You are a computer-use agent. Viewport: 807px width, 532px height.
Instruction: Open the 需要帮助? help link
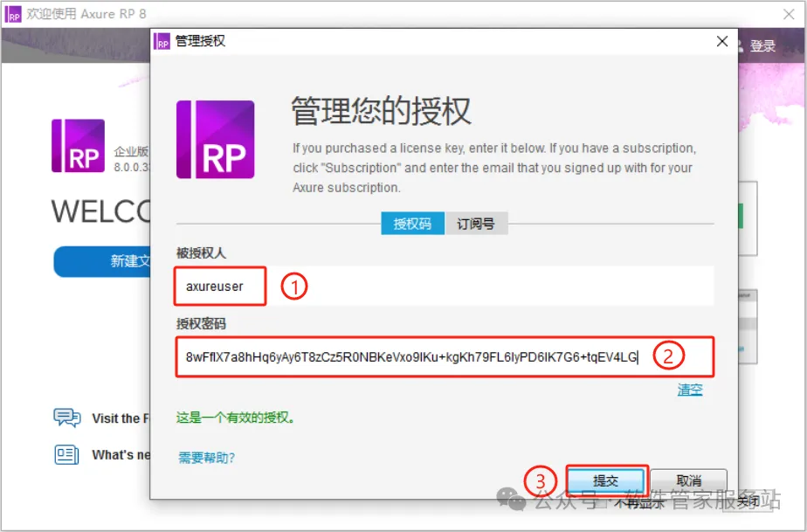206,458
